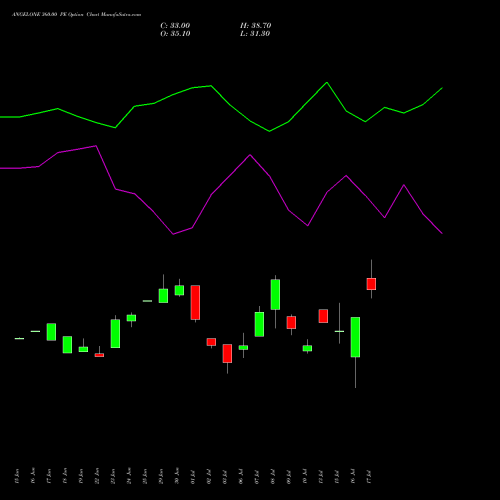Select the tall red candle above 01 Jul
500x500 pixels.
click(x=195, y=302)
